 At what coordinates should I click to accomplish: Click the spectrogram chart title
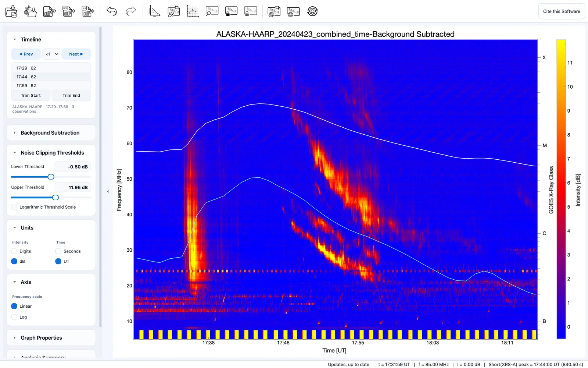pyautogui.click(x=335, y=34)
